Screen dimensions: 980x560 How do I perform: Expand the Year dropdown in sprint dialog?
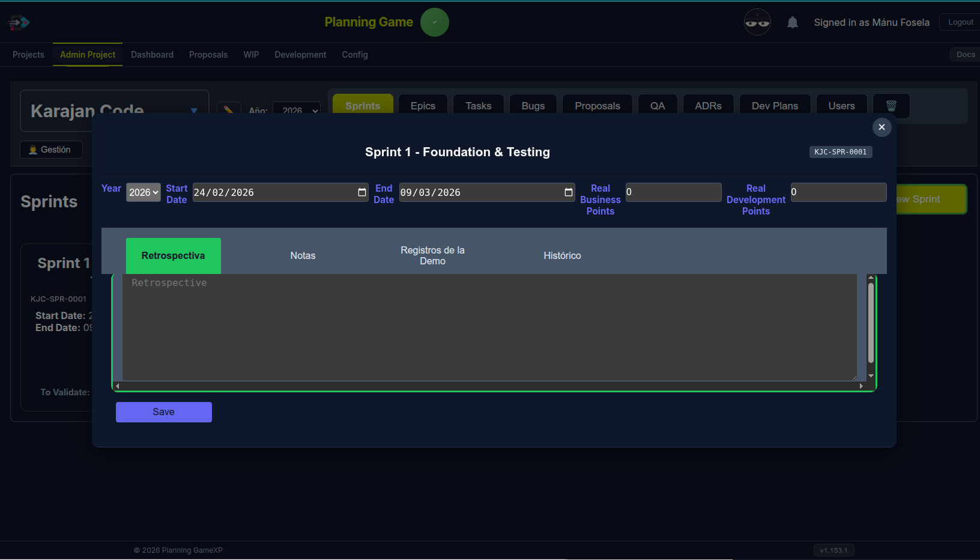pyautogui.click(x=143, y=192)
